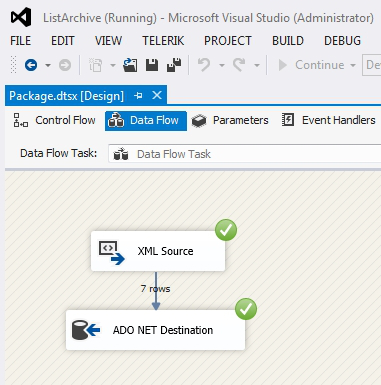Open the VIEW menu
The image size is (381, 385).
108,41
